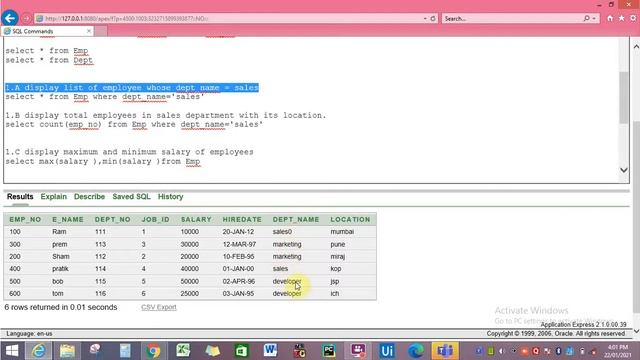Switch to the Results tab

pyautogui.click(x=20, y=197)
